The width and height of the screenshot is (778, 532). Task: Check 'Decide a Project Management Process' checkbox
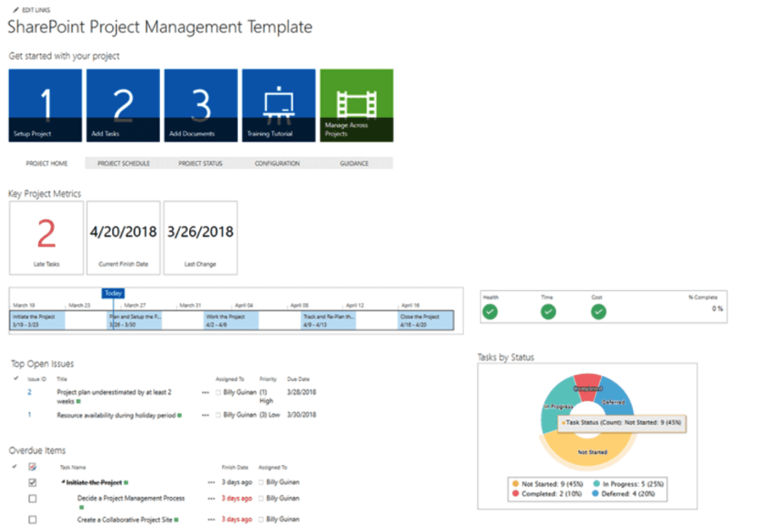pyautogui.click(x=33, y=498)
